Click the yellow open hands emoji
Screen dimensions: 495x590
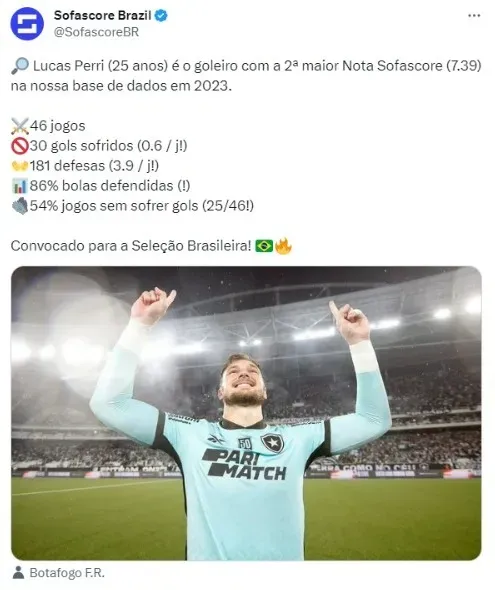coord(20,166)
